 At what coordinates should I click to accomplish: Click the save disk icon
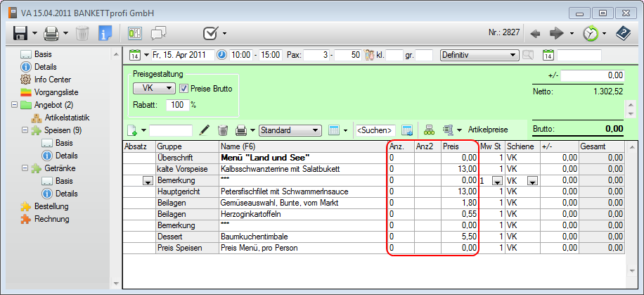click(x=20, y=33)
